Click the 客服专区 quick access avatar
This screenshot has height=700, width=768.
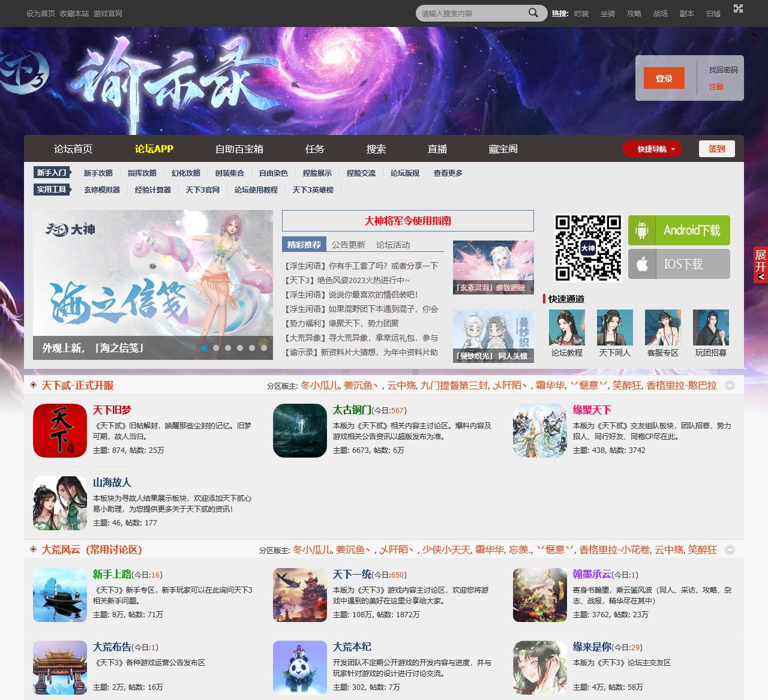click(663, 328)
